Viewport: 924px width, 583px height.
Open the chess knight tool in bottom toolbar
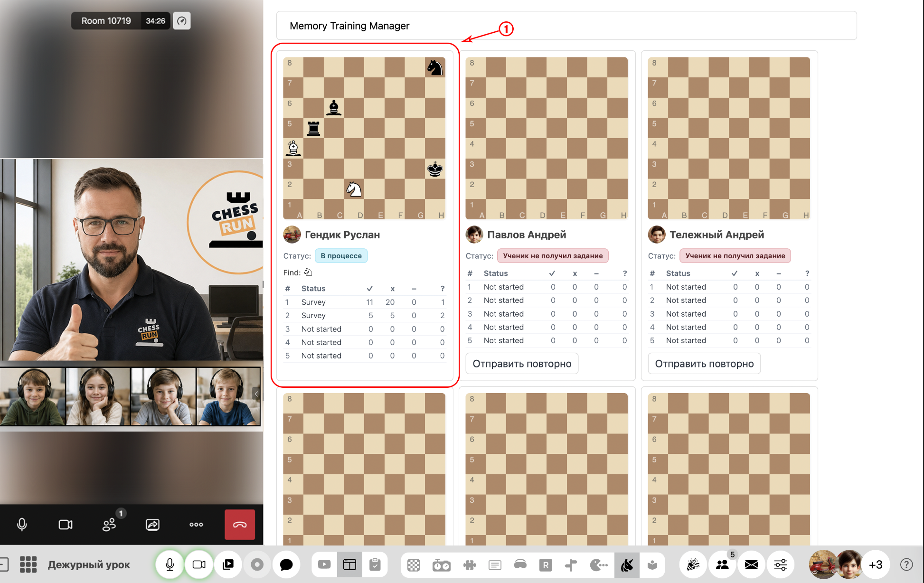(627, 564)
